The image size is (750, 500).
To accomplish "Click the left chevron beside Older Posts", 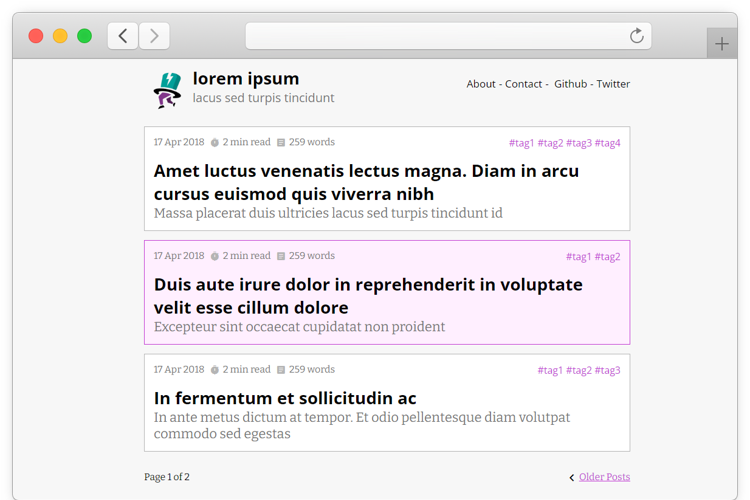I will [571, 478].
